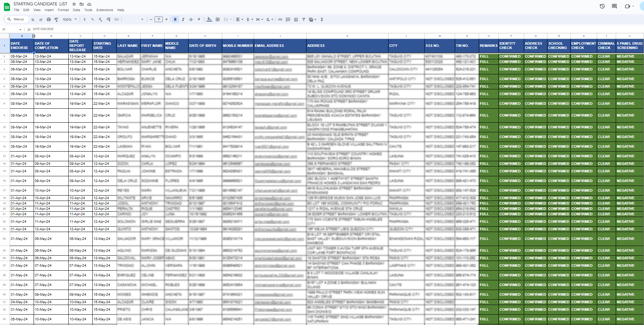Open the text rotation dropdown
Image resolution: width=644 pixels, height=325 pixels.
point(269,20)
